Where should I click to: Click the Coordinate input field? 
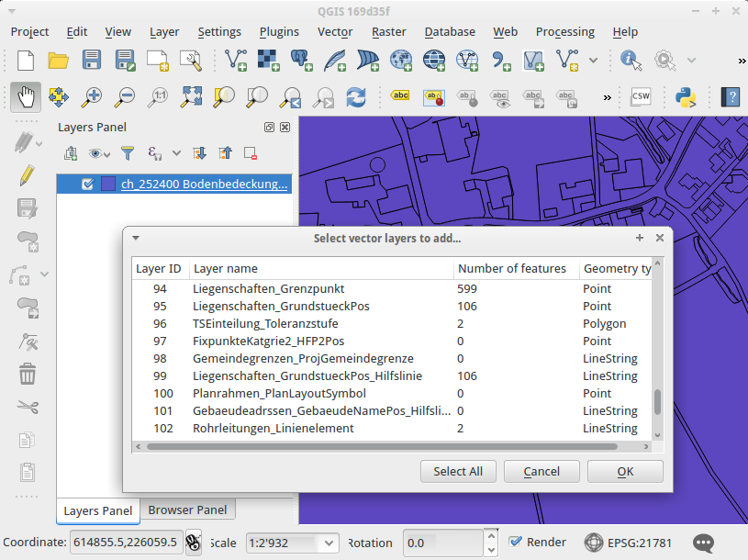pyautogui.click(x=126, y=543)
